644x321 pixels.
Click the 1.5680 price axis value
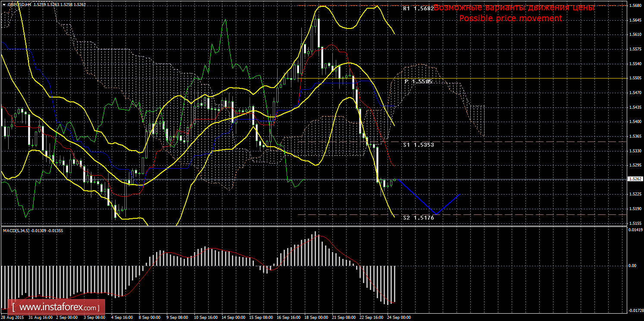click(634, 6)
